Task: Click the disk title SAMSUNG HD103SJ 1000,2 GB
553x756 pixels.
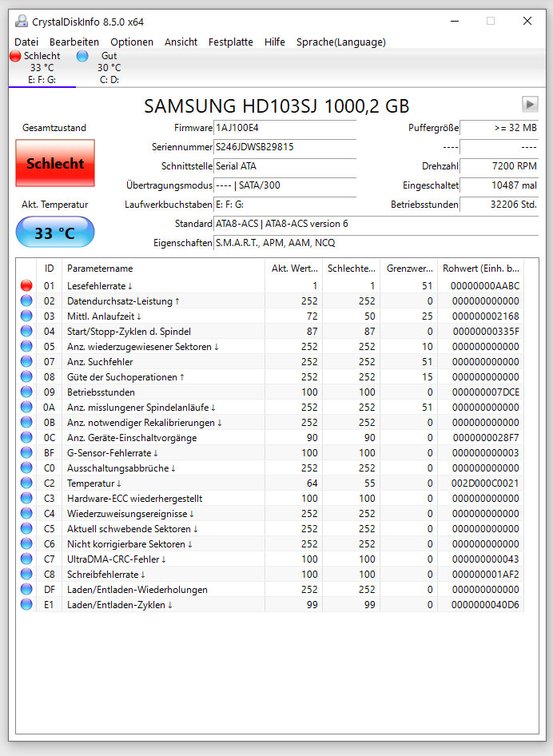Action: coord(276,106)
